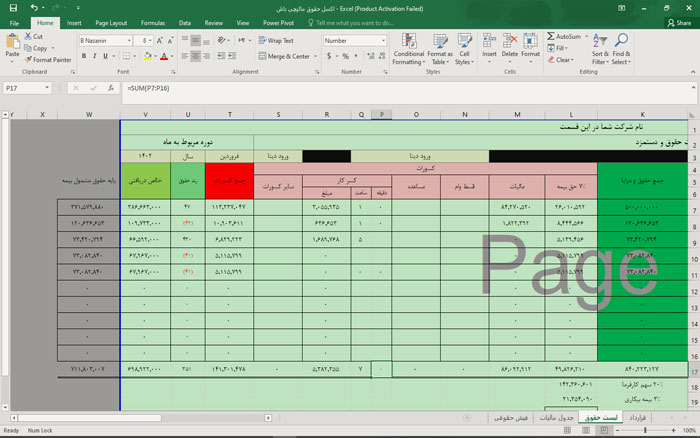Toggle center horizontal alignment
This screenshot has height=438, width=700.
coord(196,56)
